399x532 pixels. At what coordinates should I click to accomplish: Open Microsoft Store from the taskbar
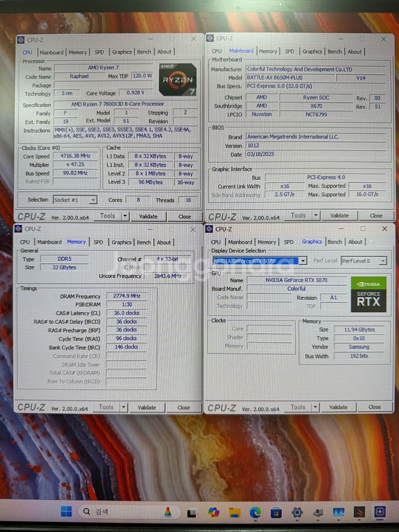(276, 512)
